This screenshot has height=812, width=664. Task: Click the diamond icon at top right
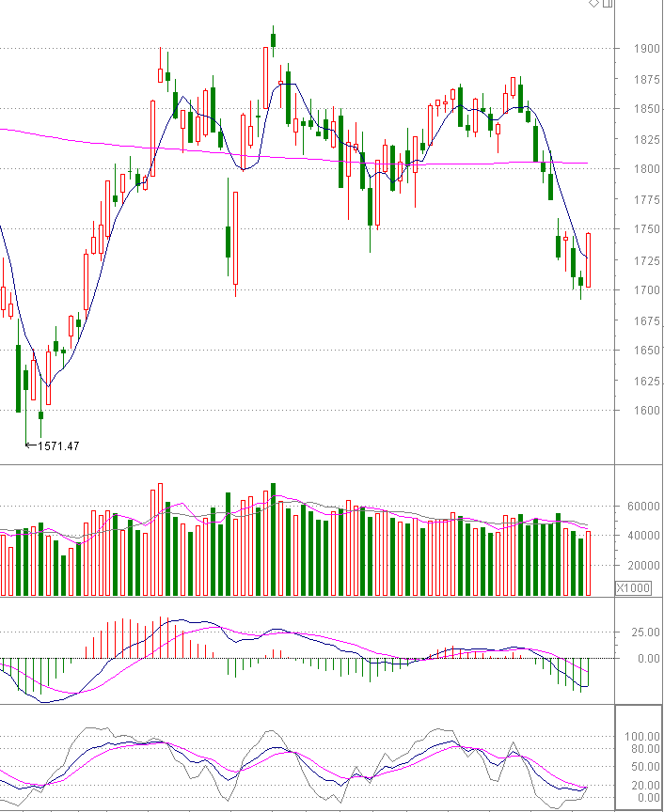pyautogui.click(x=594, y=4)
